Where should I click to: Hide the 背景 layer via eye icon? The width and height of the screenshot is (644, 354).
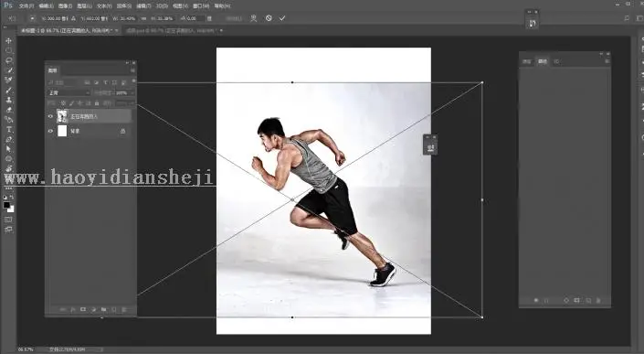point(50,131)
